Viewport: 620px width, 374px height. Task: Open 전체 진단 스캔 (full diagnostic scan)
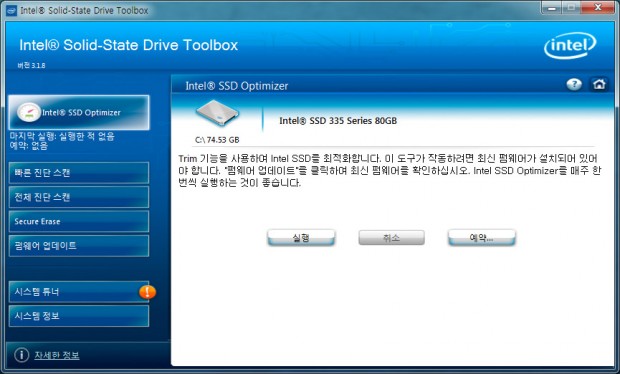pyautogui.click(x=79, y=197)
